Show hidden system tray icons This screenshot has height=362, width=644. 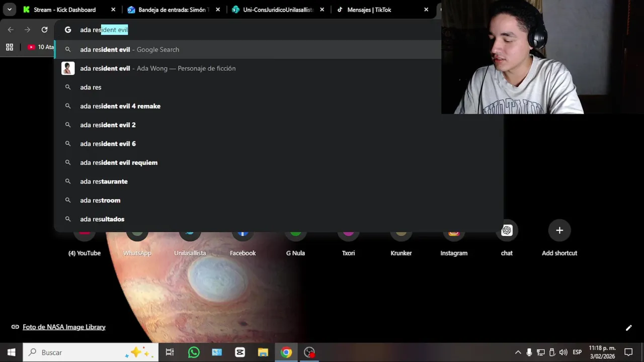(518, 352)
